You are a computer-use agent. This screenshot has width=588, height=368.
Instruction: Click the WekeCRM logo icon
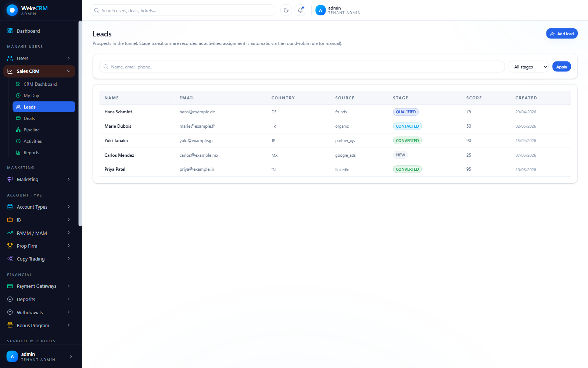click(x=12, y=10)
